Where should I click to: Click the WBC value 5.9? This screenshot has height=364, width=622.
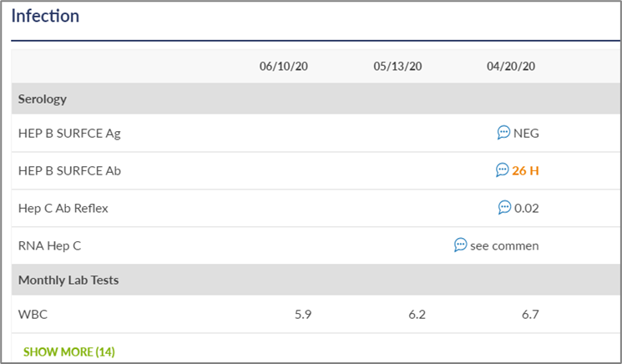(x=303, y=315)
